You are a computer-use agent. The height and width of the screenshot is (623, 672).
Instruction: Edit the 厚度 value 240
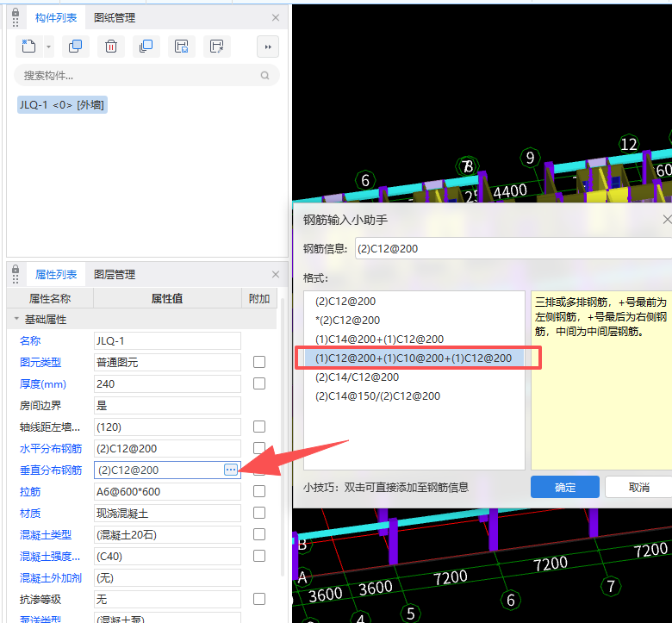click(167, 383)
